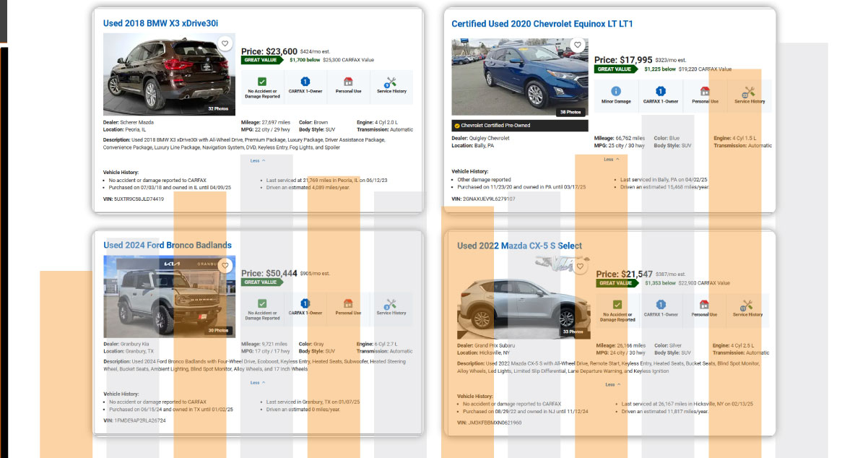Collapse details with Less on BMW X3 card
The image size is (868, 458).
coord(258,161)
